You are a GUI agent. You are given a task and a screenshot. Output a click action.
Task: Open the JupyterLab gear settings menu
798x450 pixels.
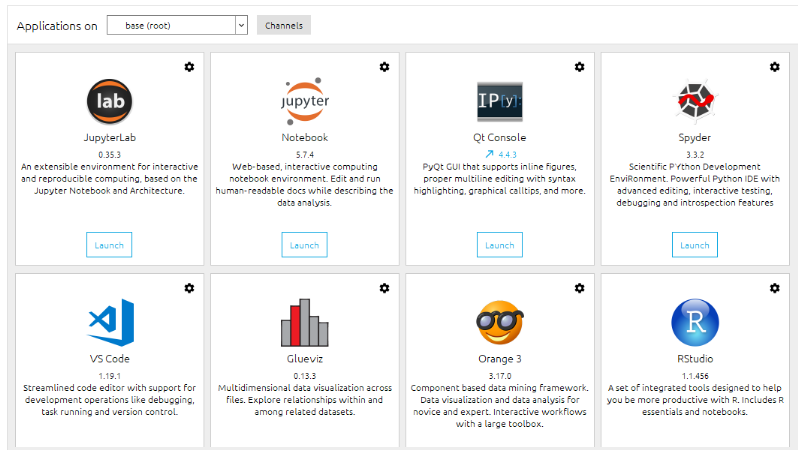click(x=189, y=67)
